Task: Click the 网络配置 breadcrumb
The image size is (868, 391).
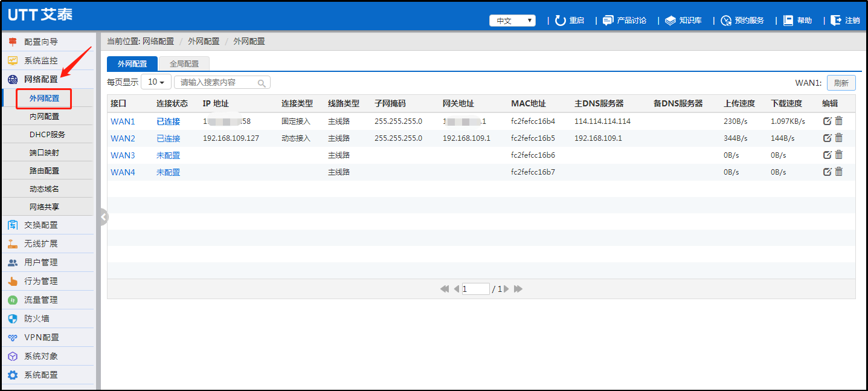Action: (x=158, y=41)
